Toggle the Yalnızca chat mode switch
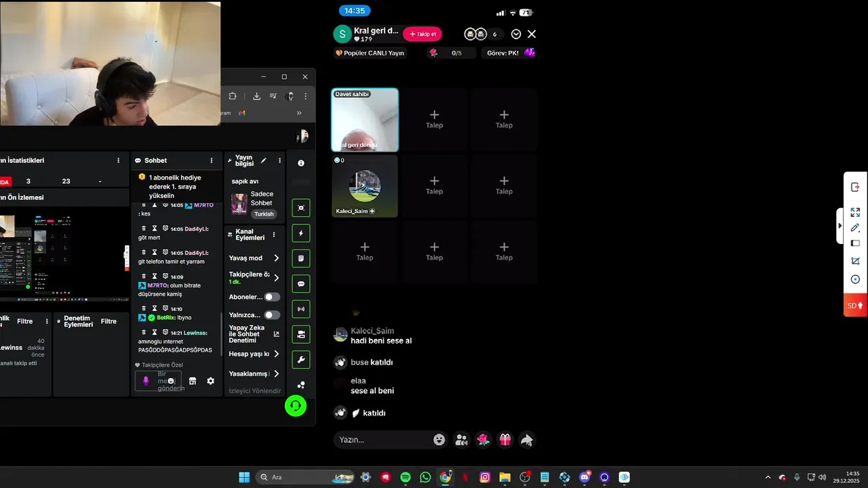The height and width of the screenshot is (488, 868). [x=272, y=315]
